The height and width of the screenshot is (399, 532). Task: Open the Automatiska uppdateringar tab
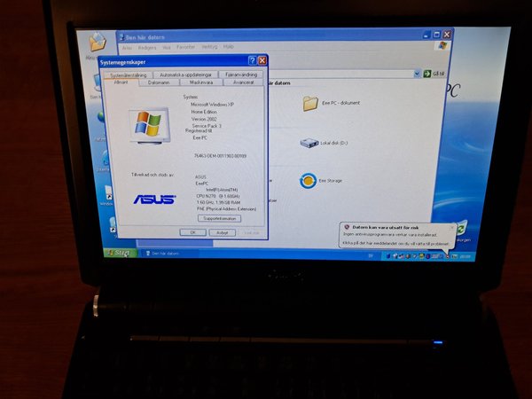tap(184, 74)
